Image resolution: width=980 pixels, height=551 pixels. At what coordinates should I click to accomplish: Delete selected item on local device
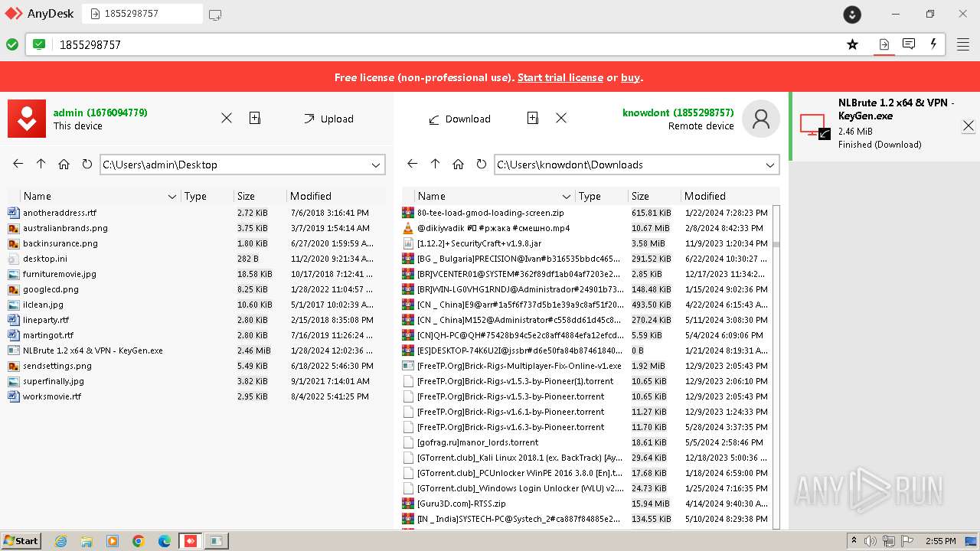pyautogui.click(x=227, y=118)
